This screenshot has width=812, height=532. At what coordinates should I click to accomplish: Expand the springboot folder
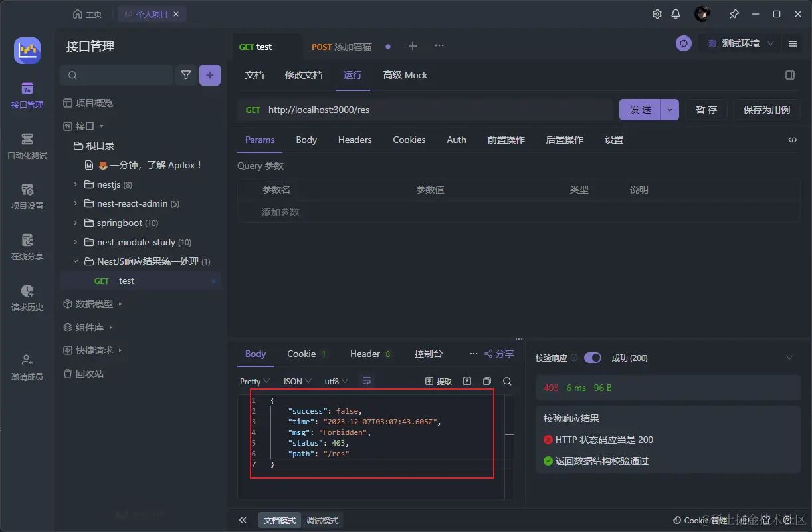pyautogui.click(x=76, y=223)
